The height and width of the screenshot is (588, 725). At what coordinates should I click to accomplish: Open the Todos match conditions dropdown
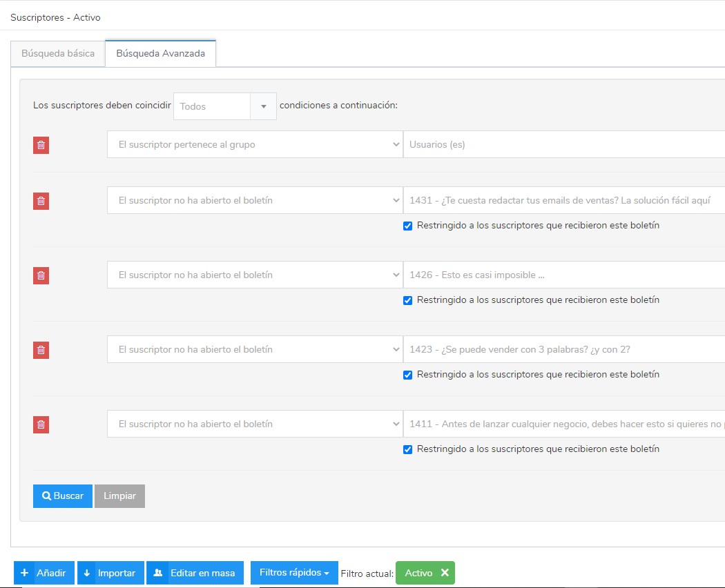[224, 106]
